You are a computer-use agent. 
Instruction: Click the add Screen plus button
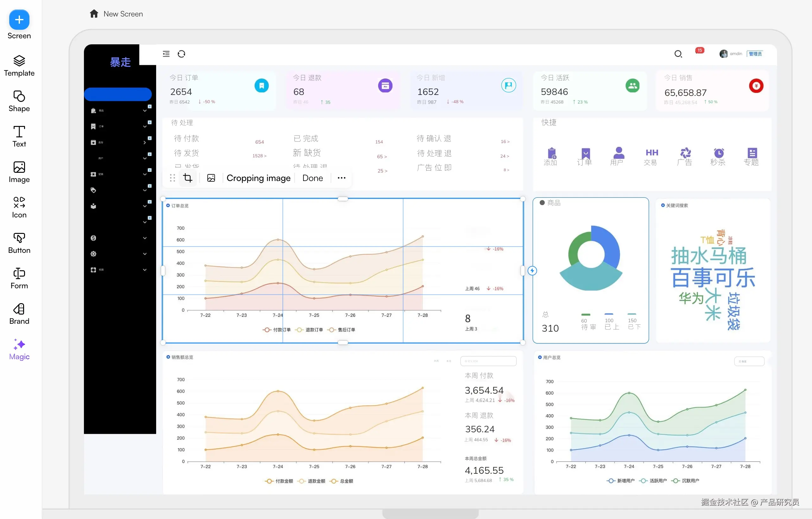pos(19,20)
